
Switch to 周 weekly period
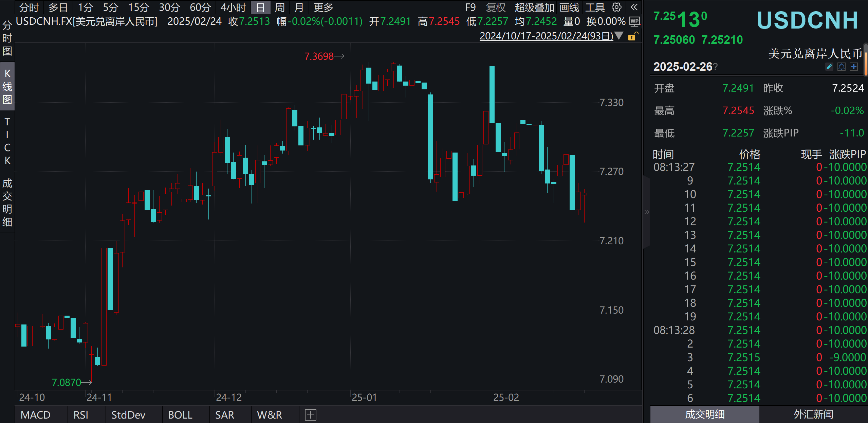(279, 7)
